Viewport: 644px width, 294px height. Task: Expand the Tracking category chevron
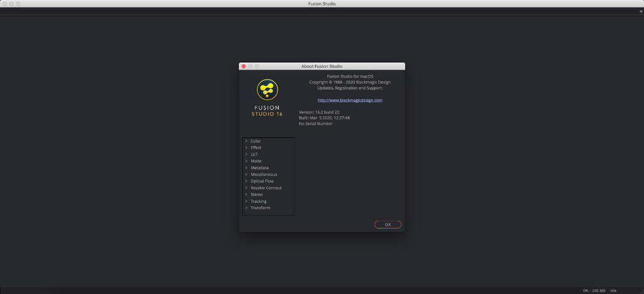tap(246, 201)
